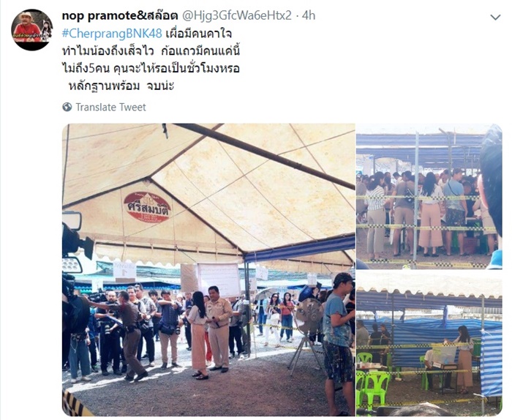Click the last text line หลักฐานพร้อม จบน่ะ
512x420 pixels.
(121, 86)
